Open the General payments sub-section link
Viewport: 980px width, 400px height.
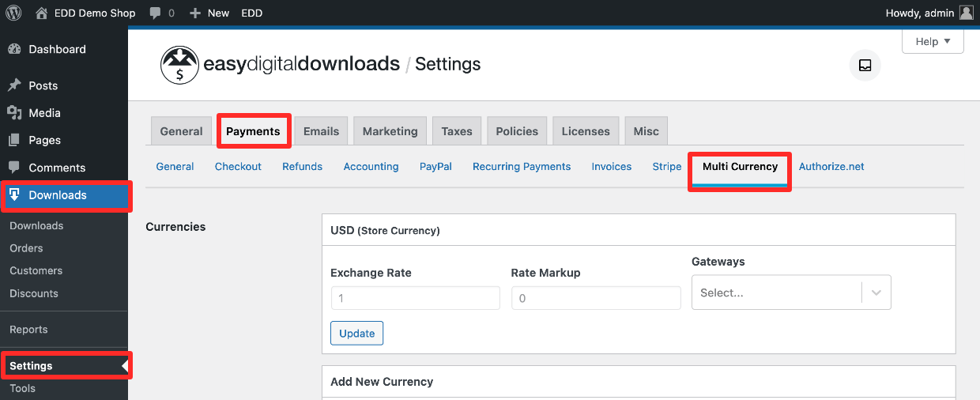coord(175,167)
